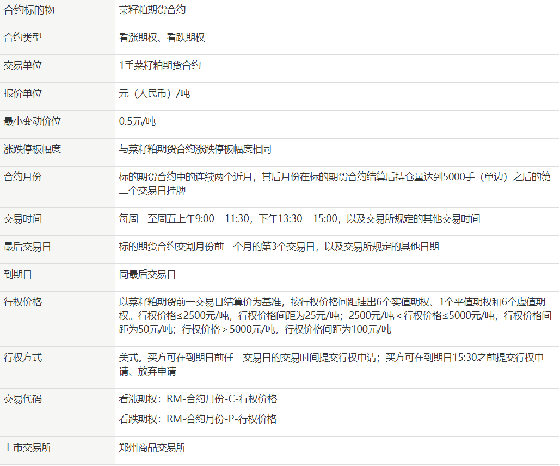Select the 0.5元/吨 value

tap(137, 121)
